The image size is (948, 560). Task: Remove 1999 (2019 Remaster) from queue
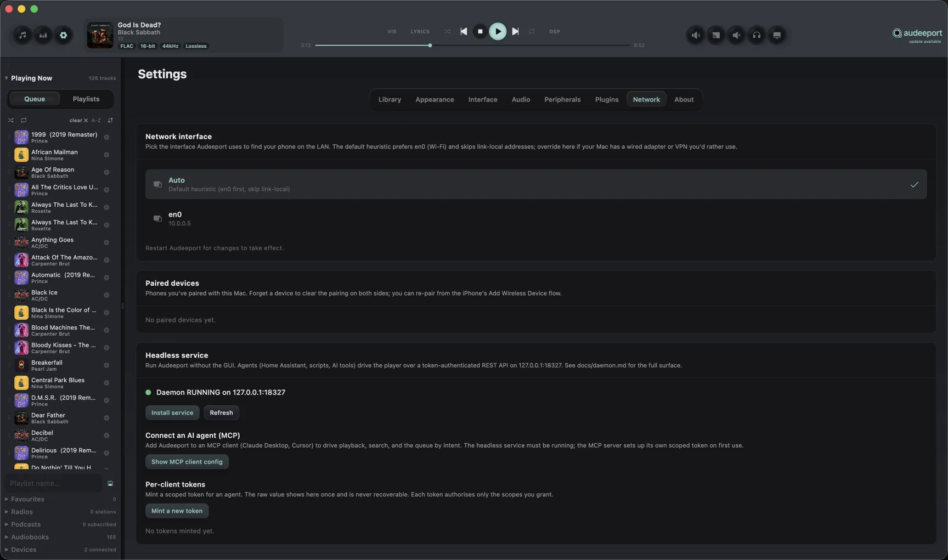(x=106, y=137)
